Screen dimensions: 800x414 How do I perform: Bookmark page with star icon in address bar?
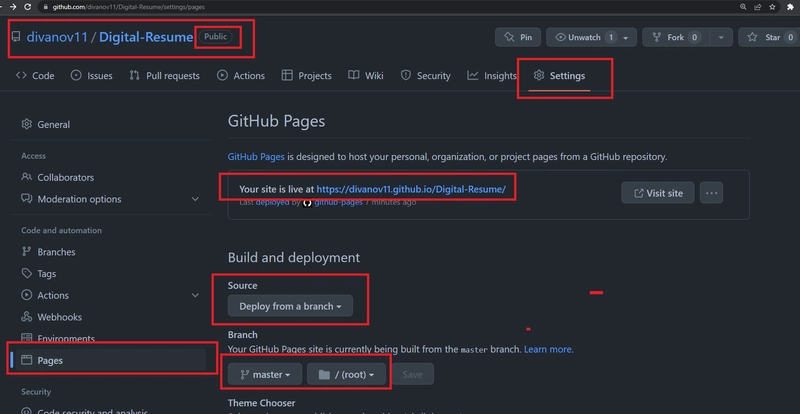click(x=772, y=7)
